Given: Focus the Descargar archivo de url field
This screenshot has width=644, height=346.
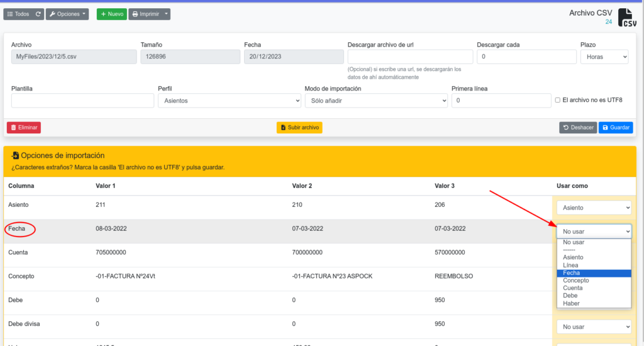Looking at the screenshot, I should [409, 57].
